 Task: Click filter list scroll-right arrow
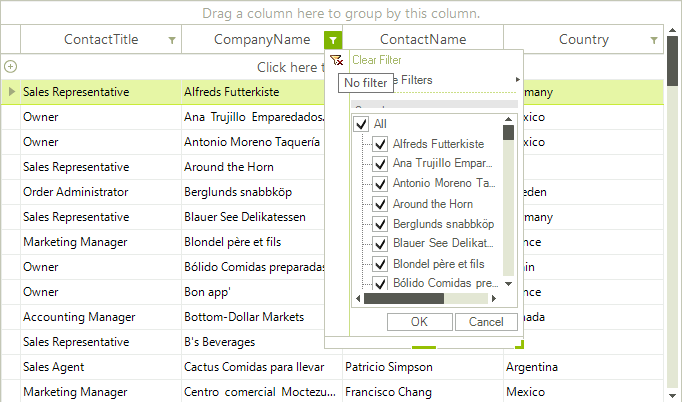coord(494,298)
